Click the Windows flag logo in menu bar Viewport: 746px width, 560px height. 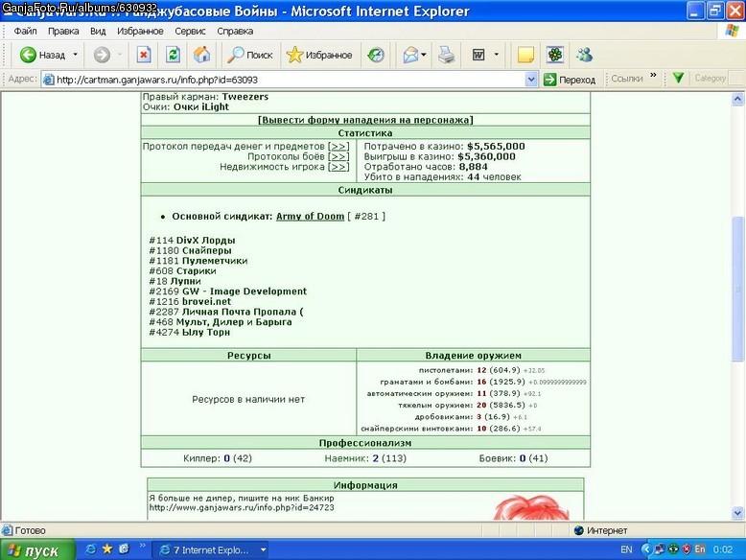733,31
